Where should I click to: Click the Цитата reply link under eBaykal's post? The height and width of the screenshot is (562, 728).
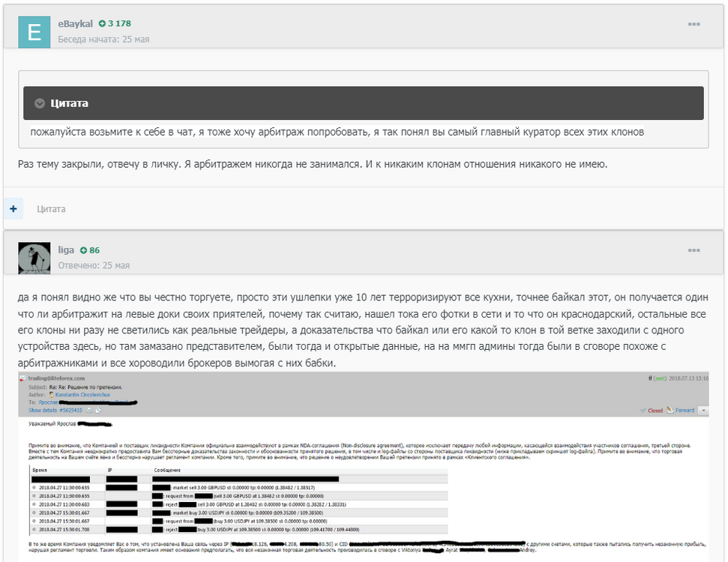tap(51, 209)
